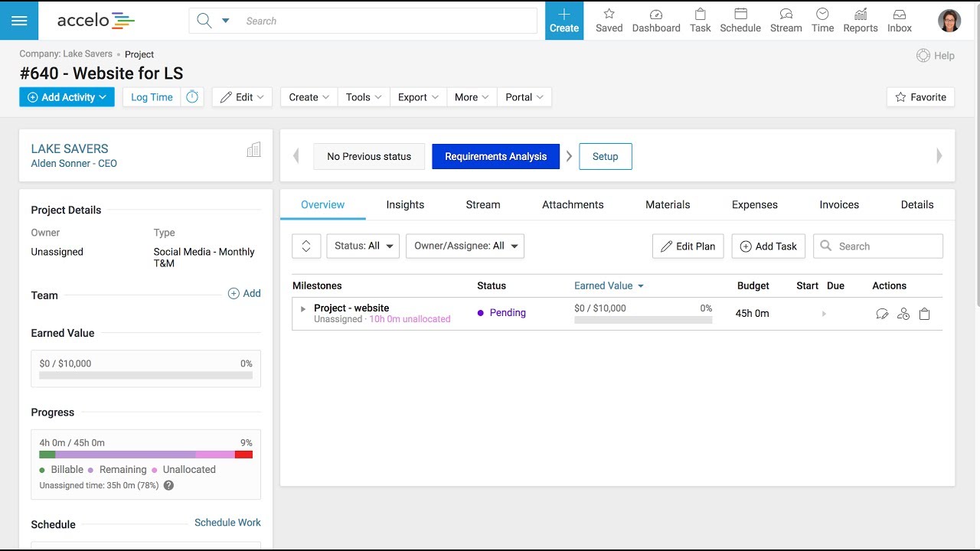
Task: Switch to the Invoices tab
Action: coord(838,204)
